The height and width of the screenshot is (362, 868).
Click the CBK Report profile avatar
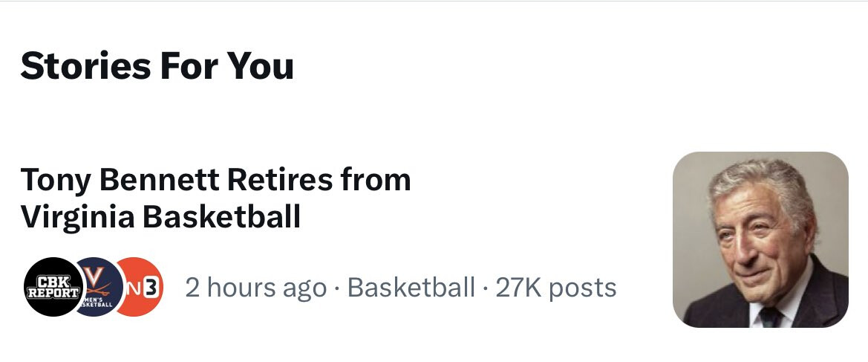coord(52,287)
